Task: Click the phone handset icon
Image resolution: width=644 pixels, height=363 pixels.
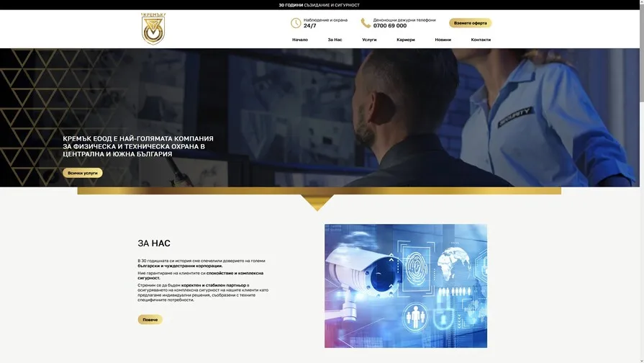Action: pos(366,23)
